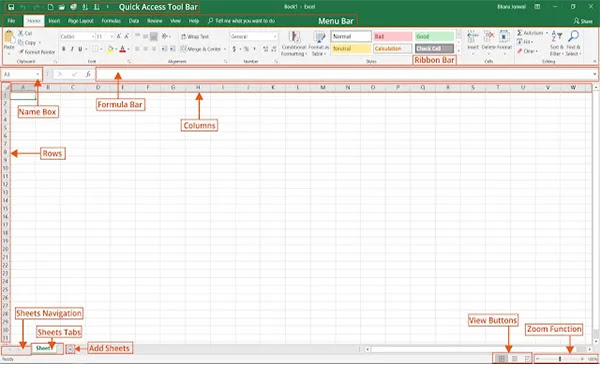Open the General number format dropdown

click(x=275, y=36)
